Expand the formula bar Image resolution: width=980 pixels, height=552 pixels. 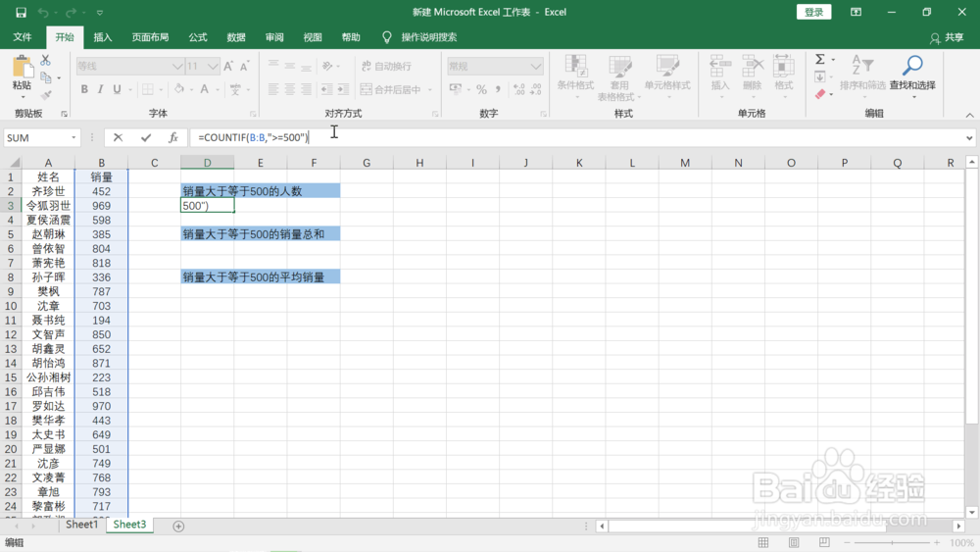point(969,137)
